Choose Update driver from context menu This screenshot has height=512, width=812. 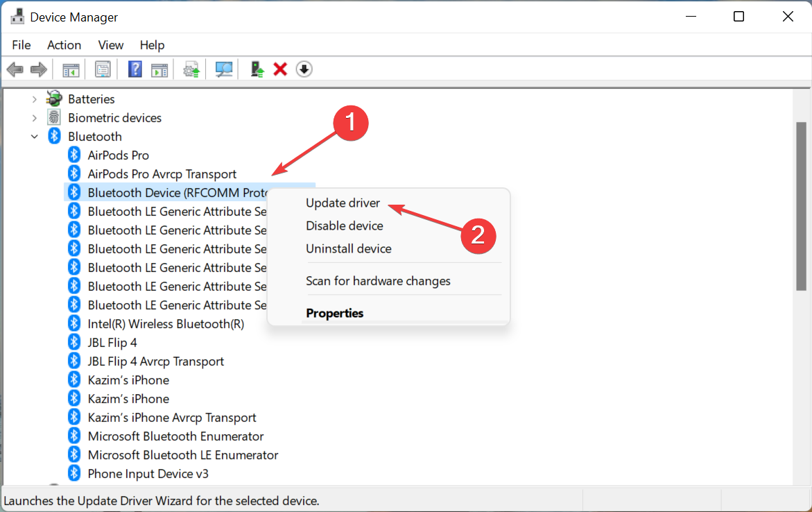(343, 203)
